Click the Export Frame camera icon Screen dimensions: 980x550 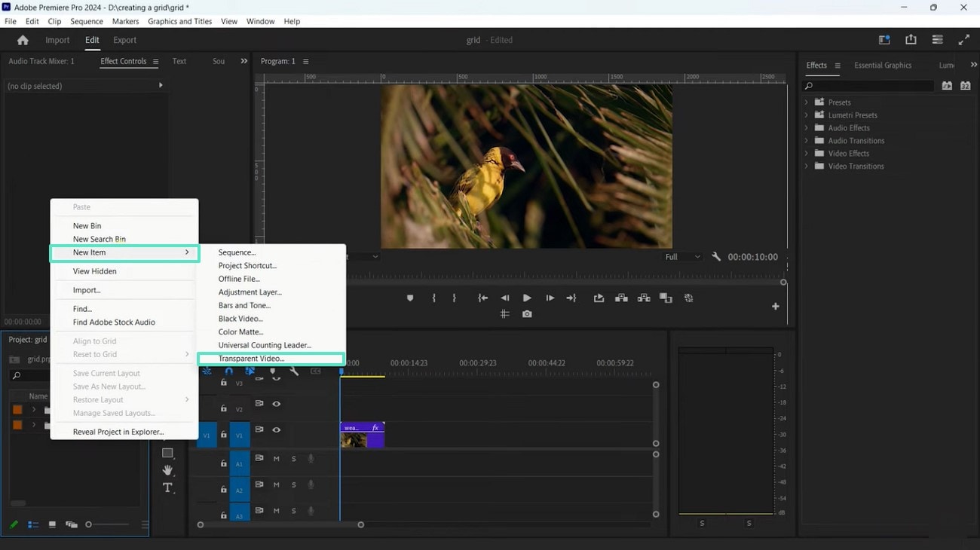tap(527, 314)
